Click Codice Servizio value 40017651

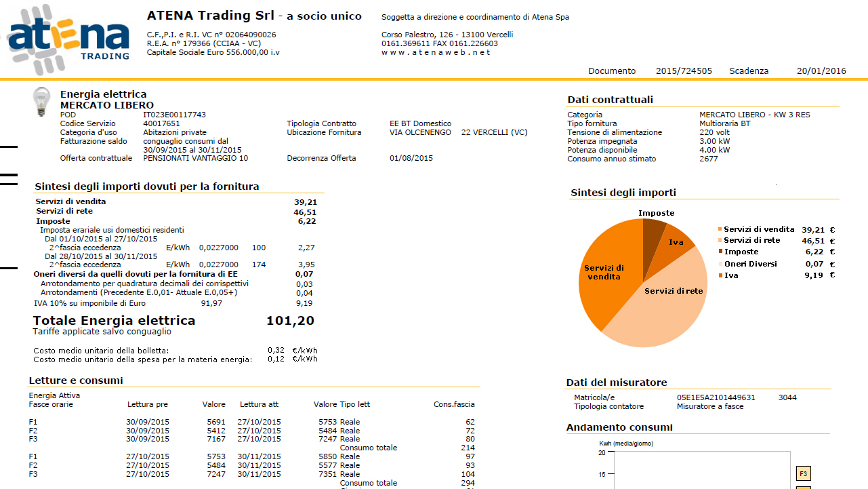click(x=161, y=123)
